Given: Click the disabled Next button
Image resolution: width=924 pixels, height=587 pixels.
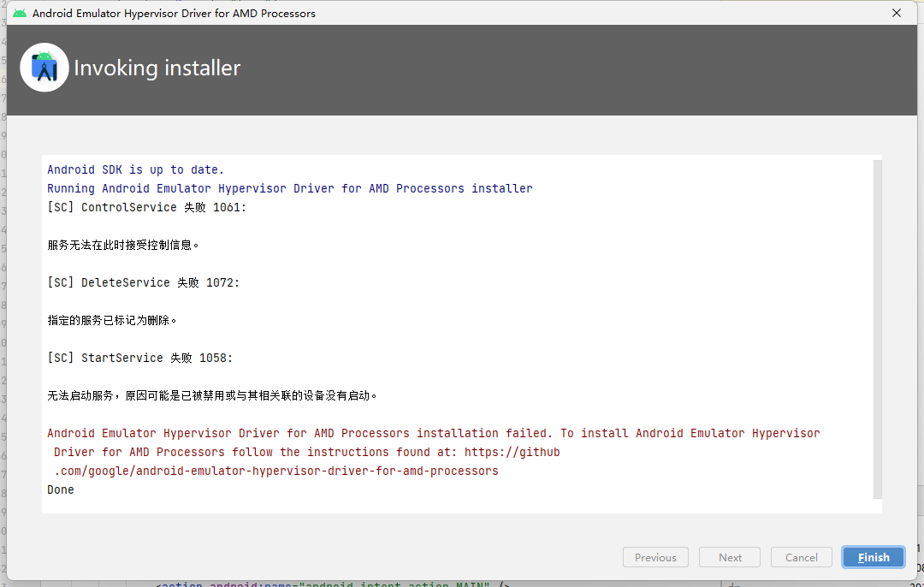Looking at the screenshot, I should point(730,557).
